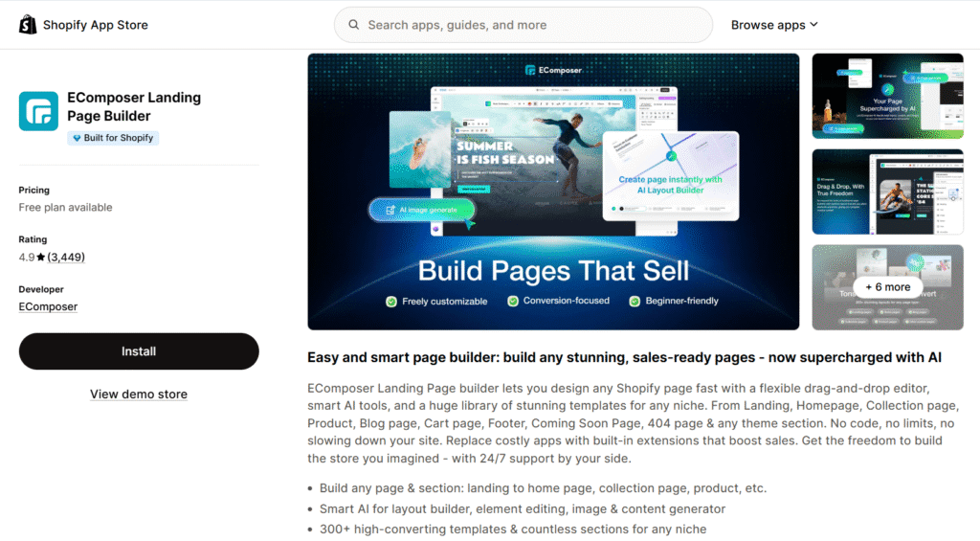
Task: Expand the Browse apps dropdown
Action: pyautogui.click(x=774, y=24)
